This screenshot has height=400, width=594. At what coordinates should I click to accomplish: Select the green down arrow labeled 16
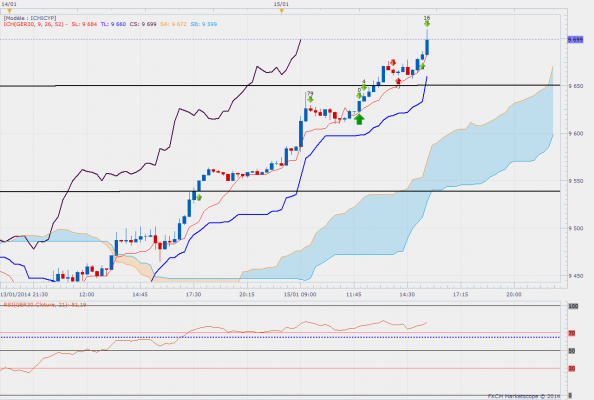(427, 24)
